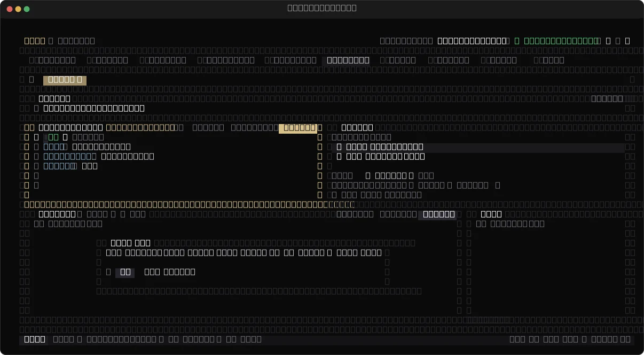This screenshot has height=355, width=644.
Task: Click the lone glyph at the far right of the chip row
Action: [x=632, y=80]
